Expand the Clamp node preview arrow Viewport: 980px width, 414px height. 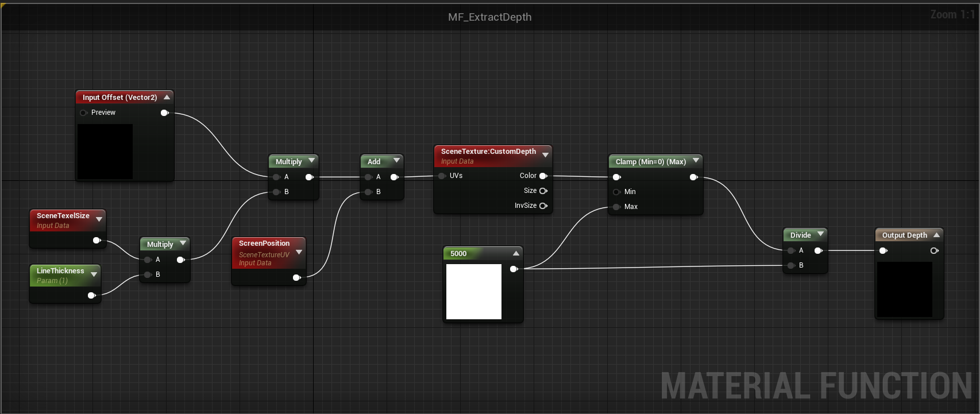coord(696,161)
